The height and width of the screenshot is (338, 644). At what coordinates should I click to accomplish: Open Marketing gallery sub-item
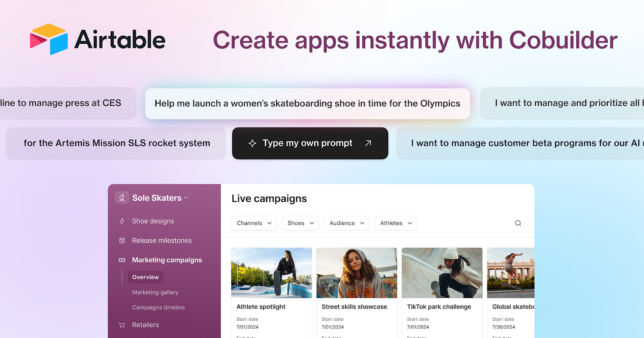(x=155, y=292)
